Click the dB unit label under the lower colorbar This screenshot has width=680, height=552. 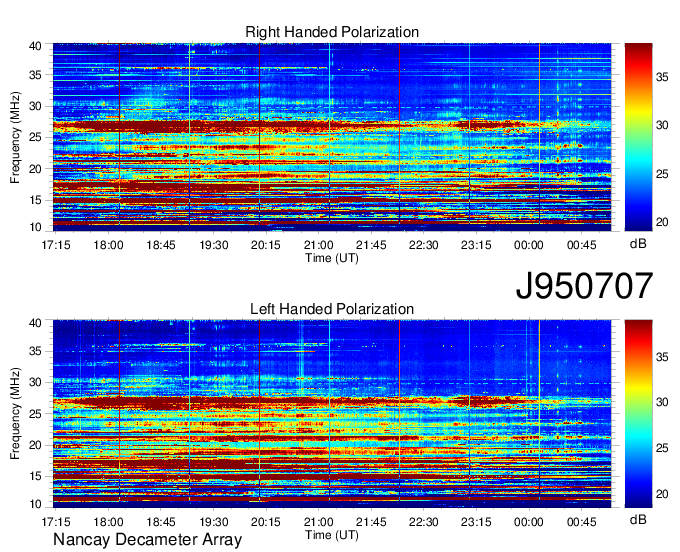[x=638, y=520]
